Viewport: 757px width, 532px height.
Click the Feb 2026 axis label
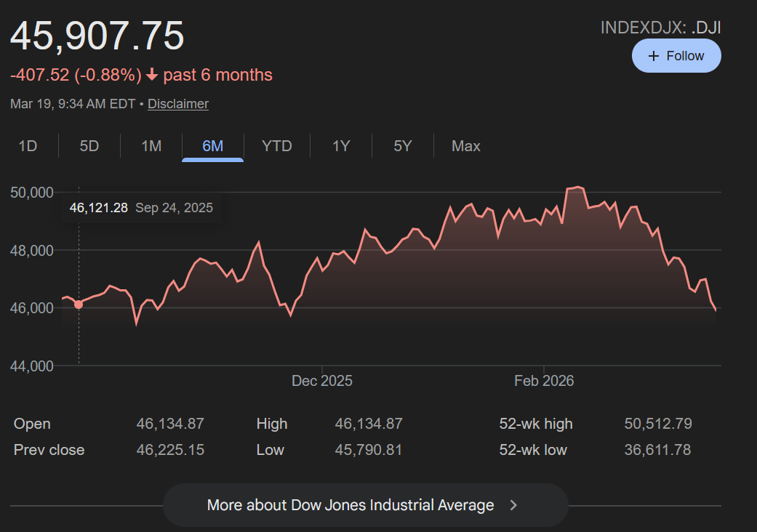click(544, 381)
